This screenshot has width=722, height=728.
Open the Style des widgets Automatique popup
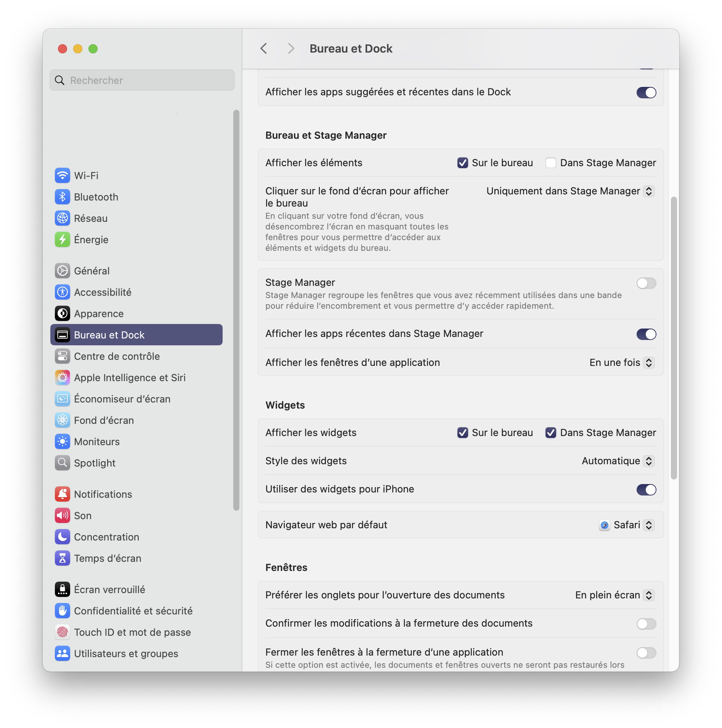coord(618,461)
